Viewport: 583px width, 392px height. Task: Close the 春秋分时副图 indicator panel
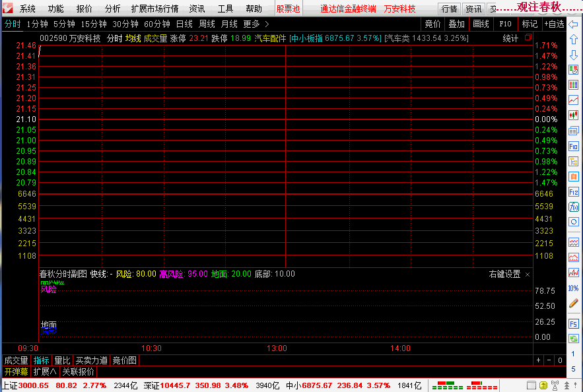click(x=528, y=275)
